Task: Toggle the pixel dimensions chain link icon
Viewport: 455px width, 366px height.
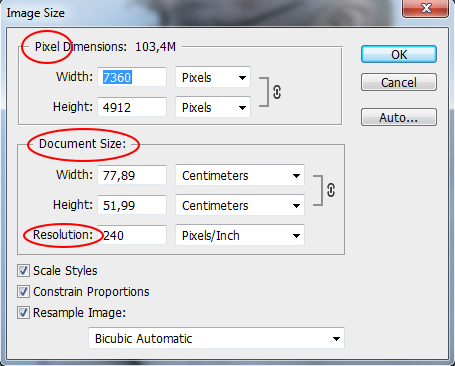Action: pos(277,92)
